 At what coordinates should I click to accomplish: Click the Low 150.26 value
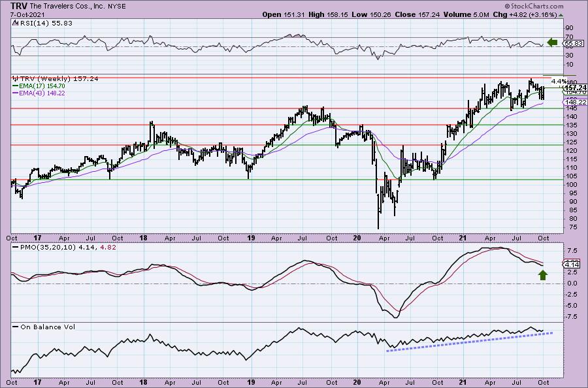[x=371, y=14]
